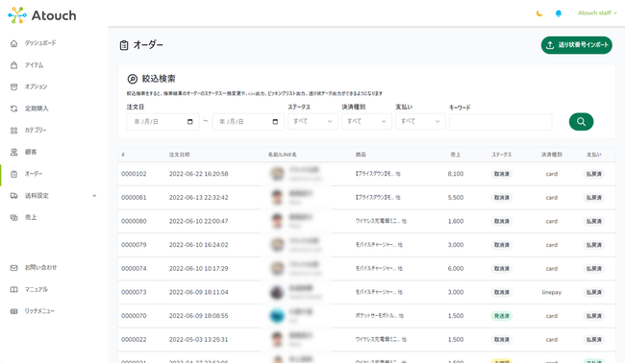This screenshot has height=364, width=625.
Task: Open the カテゴリー menu item
Action: pyautogui.click(x=36, y=131)
